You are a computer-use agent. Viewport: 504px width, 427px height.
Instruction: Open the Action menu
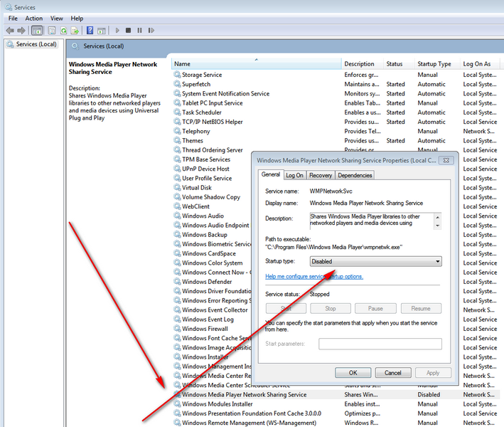tap(33, 19)
